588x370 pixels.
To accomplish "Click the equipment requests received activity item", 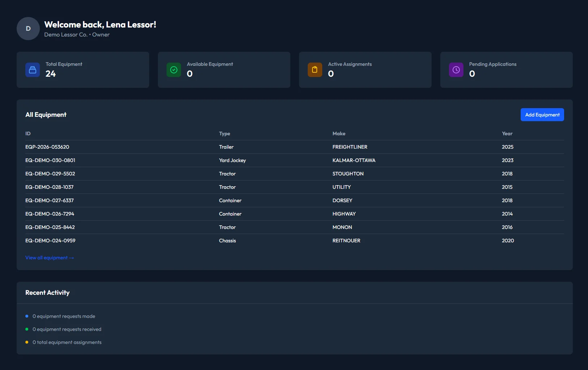I will pyautogui.click(x=67, y=329).
